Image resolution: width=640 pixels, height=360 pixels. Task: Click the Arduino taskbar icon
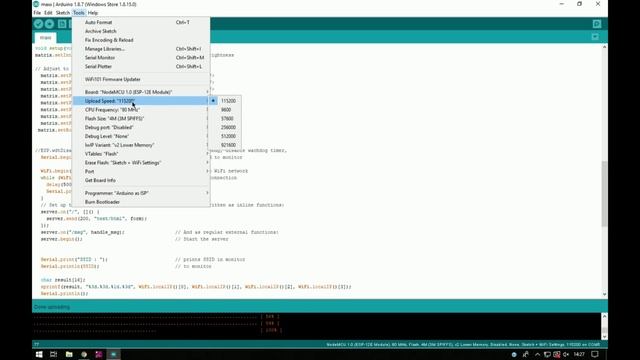pyautogui.click(x=113, y=354)
